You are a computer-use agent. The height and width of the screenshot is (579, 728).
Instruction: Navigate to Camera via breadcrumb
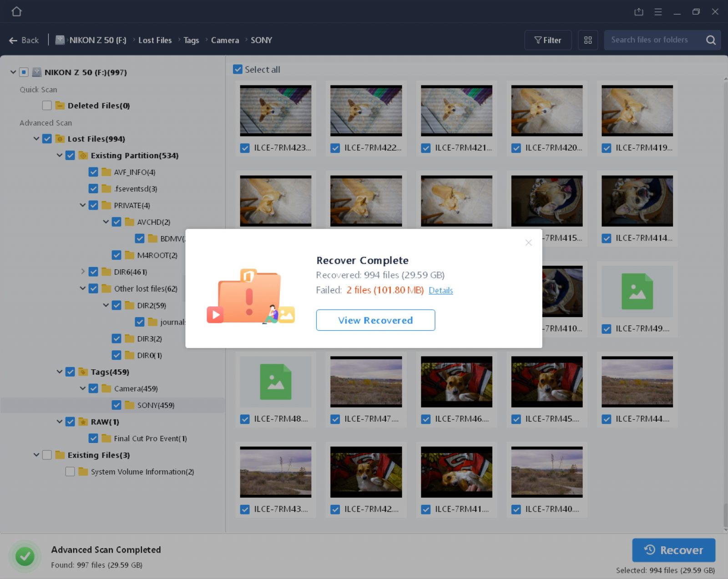pos(225,40)
